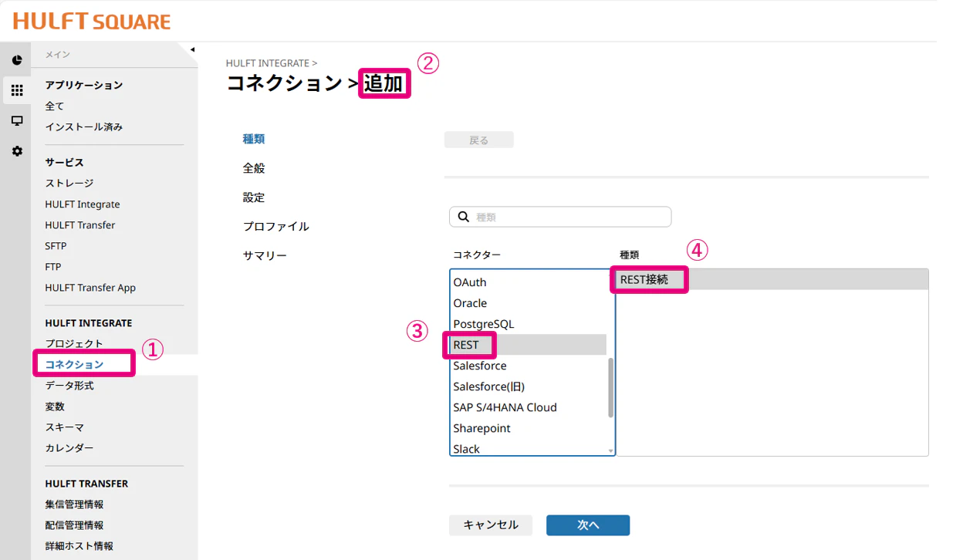Screen dimensions: 963x560
Task: Open スキーマ menu item
Action: pyautogui.click(x=65, y=427)
